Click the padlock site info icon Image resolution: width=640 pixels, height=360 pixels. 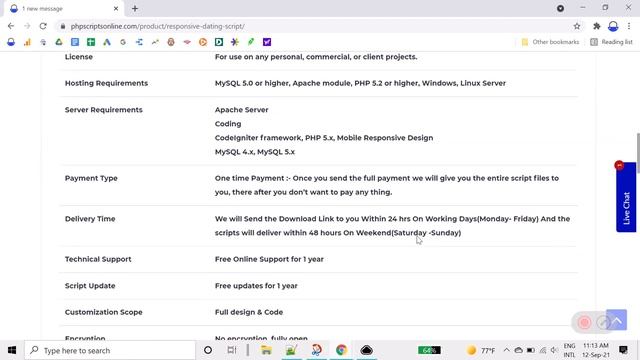click(62, 26)
